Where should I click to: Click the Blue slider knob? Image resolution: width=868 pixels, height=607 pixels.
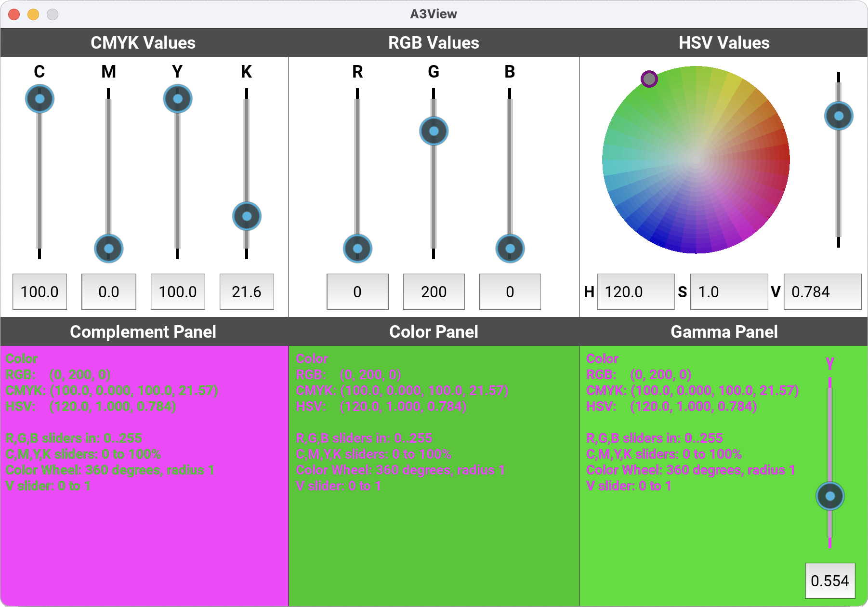510,249
